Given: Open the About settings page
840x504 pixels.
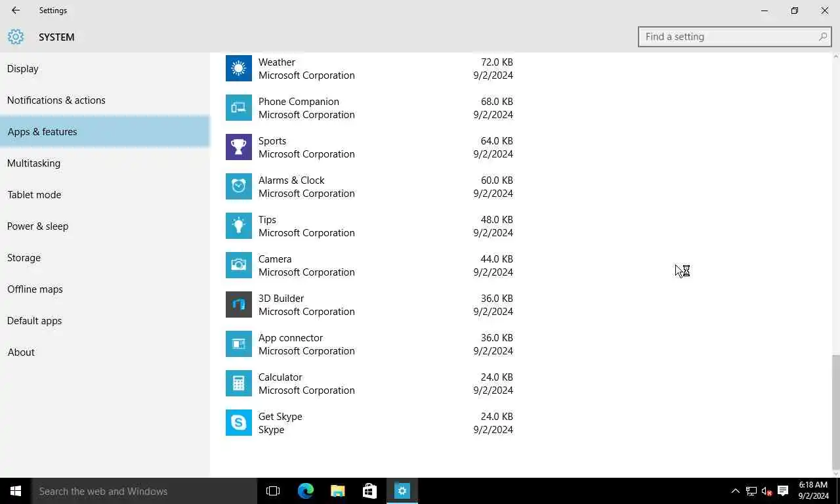Looking at the screenshot, I should 105,352.
